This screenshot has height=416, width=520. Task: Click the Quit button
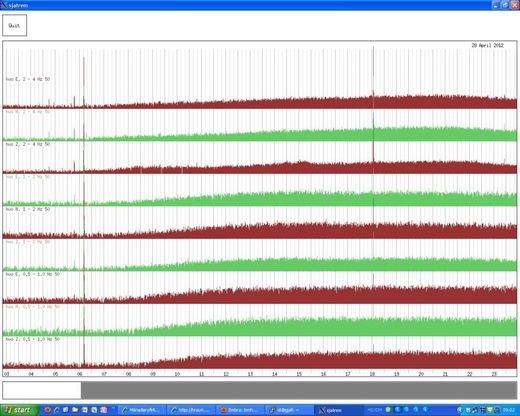point(14,25)
